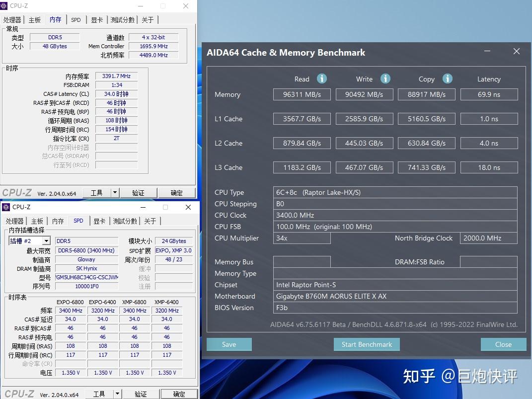
Task: Click CPU Type field 6C+8c Raptor Lake
Action: click(x=395, y=192)
